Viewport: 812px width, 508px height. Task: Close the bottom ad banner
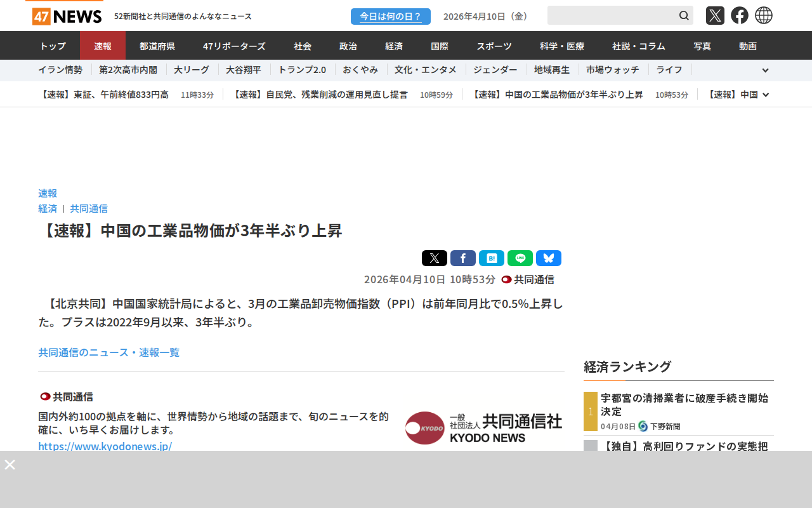tap(10, 464)
